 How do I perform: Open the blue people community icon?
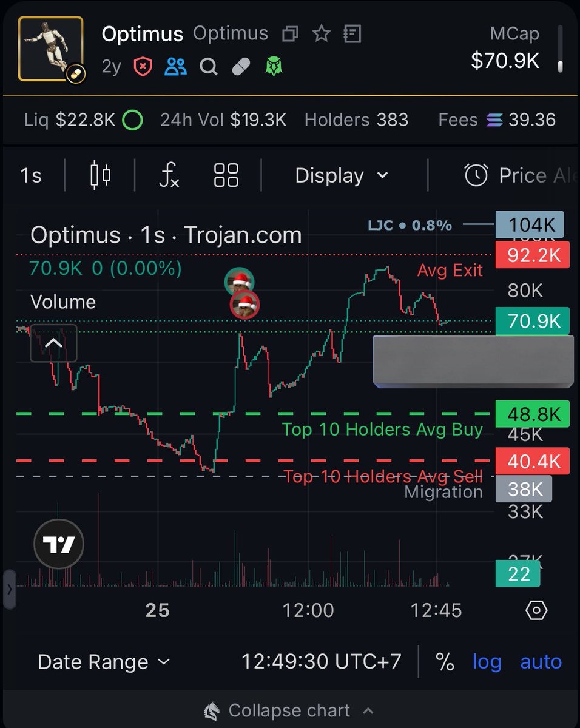tap(175, 66)
